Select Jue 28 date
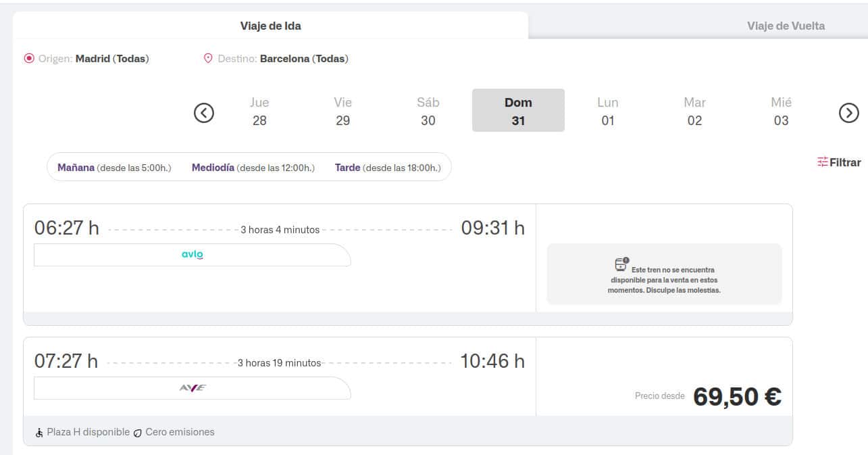Screen dimensions: 868x455 pyautogui.click(x=259, y=111)
